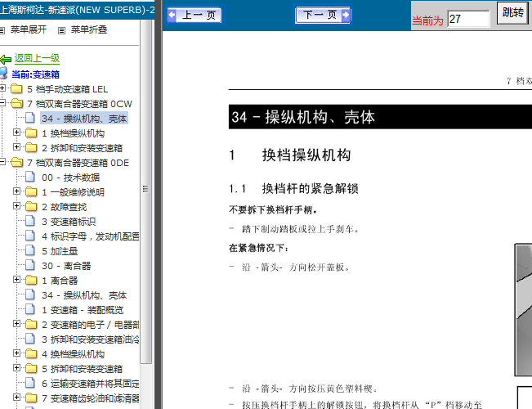Open 00 - 技术数据 tree item

point(70,178)
